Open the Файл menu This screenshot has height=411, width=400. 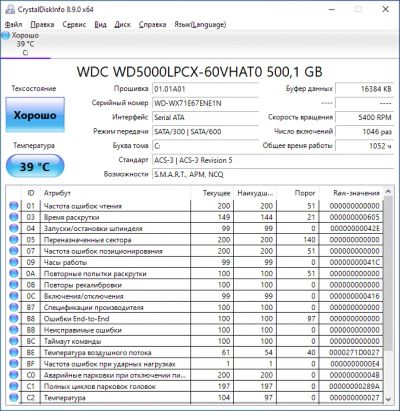point(14,24)
